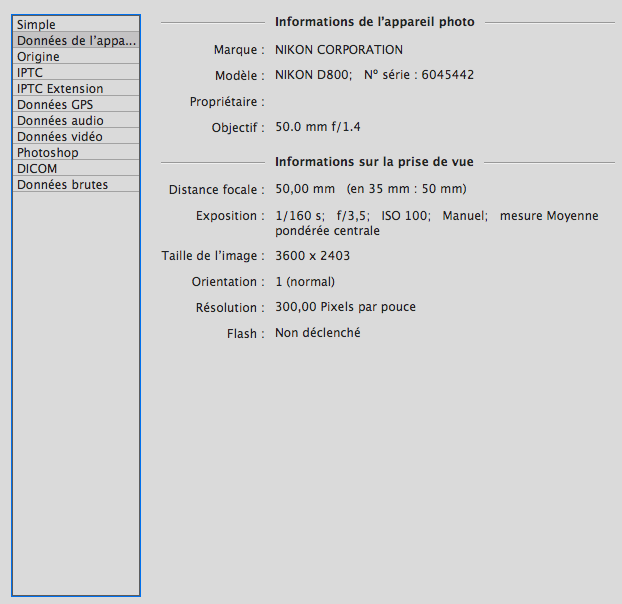Click the Orientation value 1 (normal)

pyautogui.click(x=305, y=282)
